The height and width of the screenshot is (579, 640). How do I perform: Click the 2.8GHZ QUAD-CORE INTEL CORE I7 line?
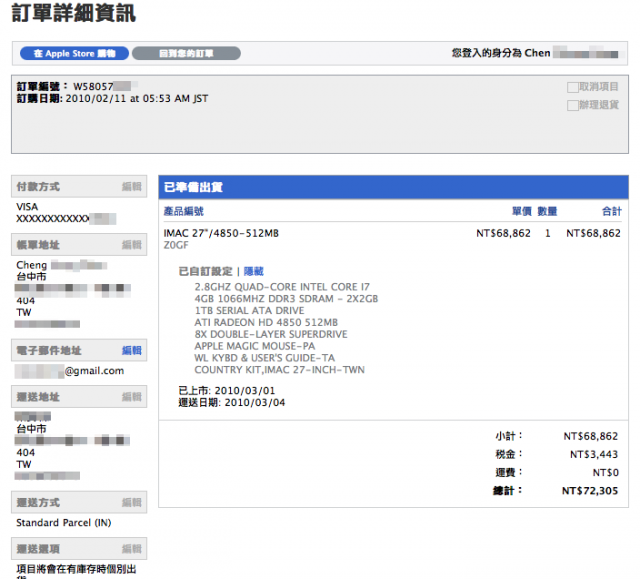click(x=282, y=287)
